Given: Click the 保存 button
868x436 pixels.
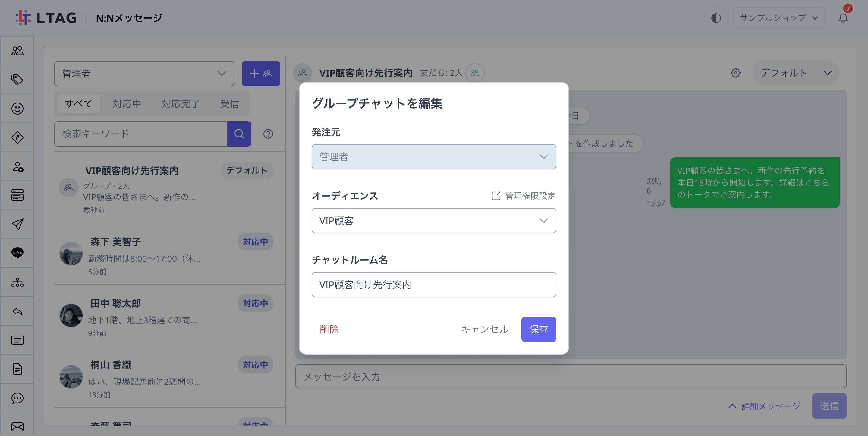Looking at the screenshot, I should pos(539,329).
